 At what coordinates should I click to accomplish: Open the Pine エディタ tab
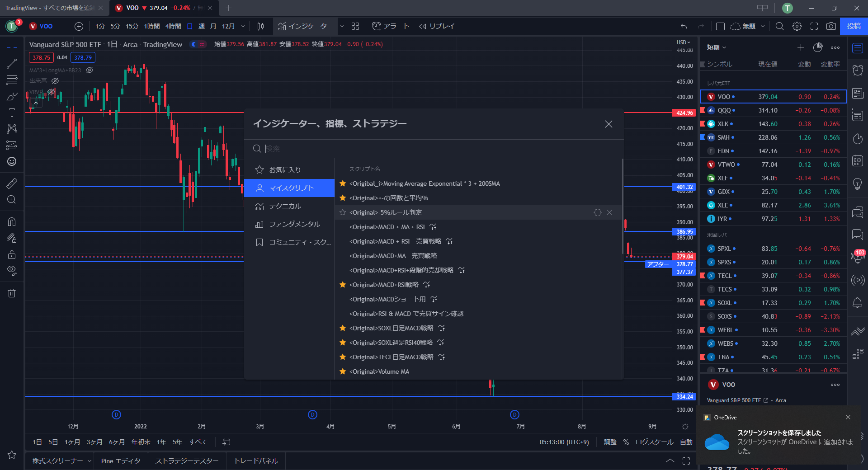121,461
